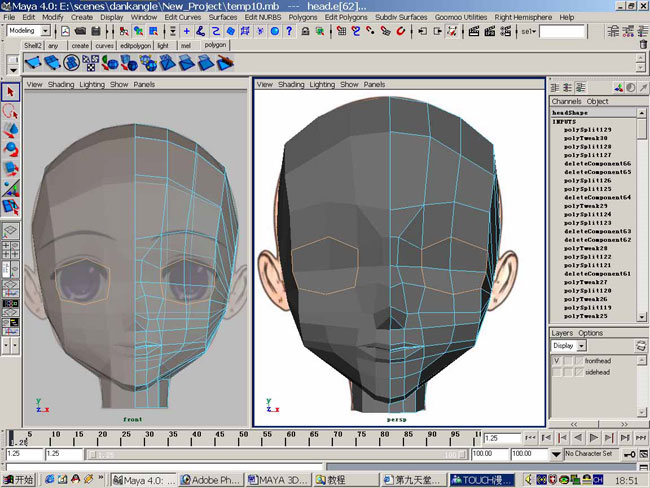Open the character set dropdown arrow
Screen dimensions: 650x488
coord(556,454)
